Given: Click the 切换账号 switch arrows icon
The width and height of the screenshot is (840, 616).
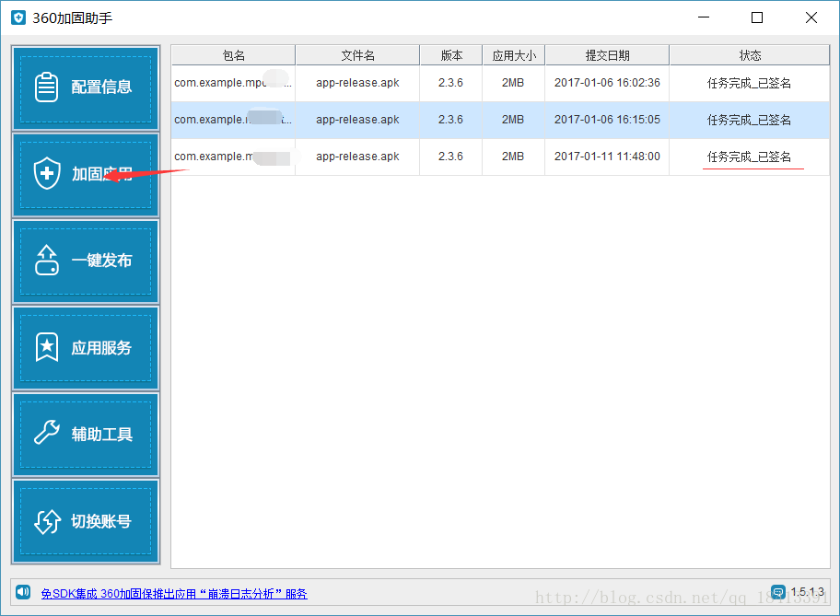Looking at the screenshot, I should [47, 521].
